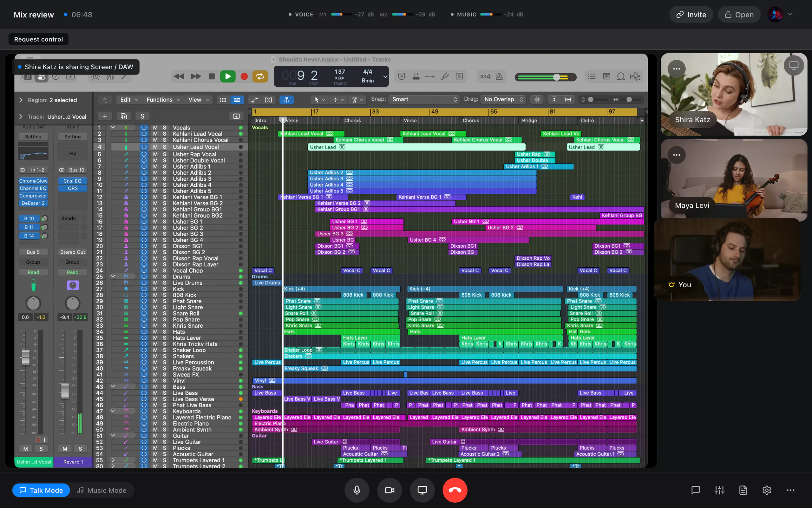The height and width of the screenshot is (508, 812).
Task: Click the metronome icon in the DAW toolbar
Action: point(499,77)
